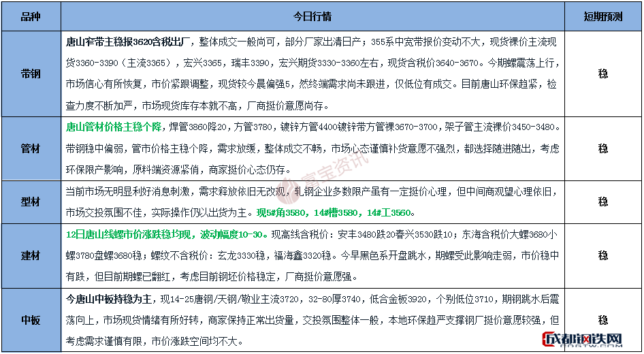644x354 pixels.
Task: Click the 建材 row label
Action: click(31, 256)
